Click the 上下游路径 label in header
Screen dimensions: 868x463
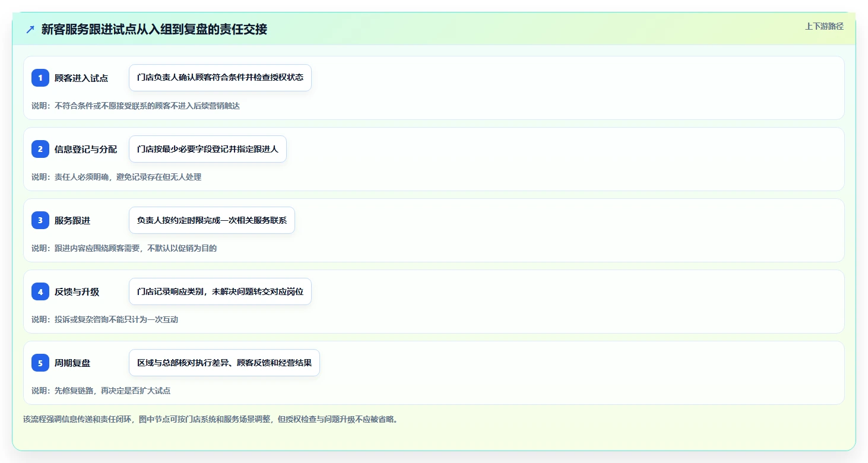(824, 26)
